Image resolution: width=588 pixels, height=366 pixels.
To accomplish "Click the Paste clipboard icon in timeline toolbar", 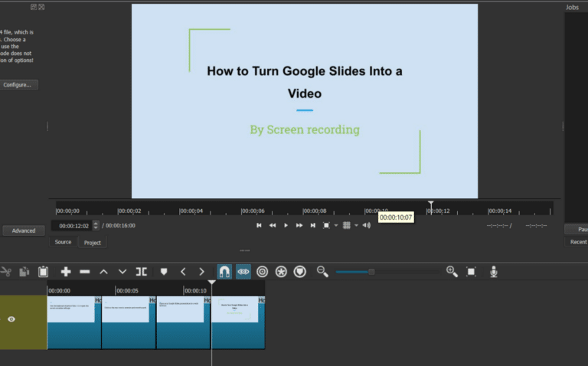I will [x=44, y=272].
